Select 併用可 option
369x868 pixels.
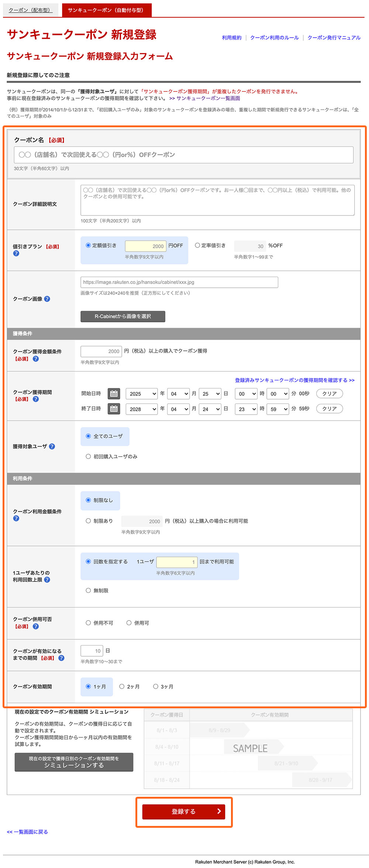click(129, 623)
